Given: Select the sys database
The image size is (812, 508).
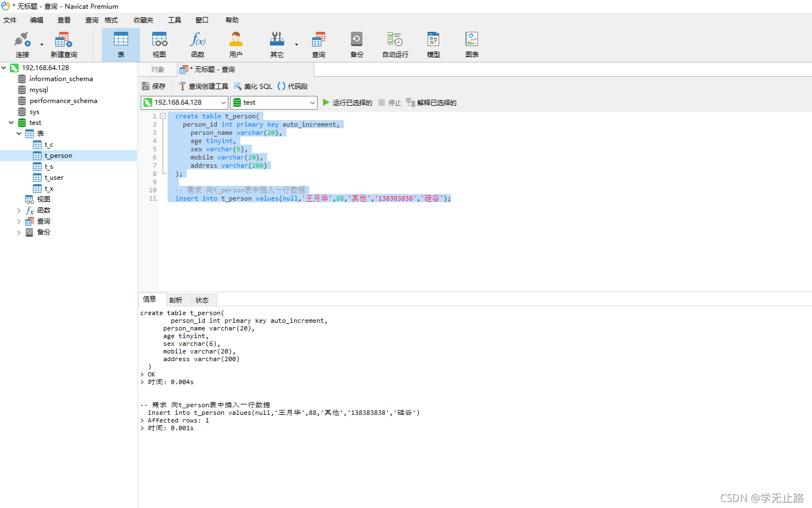Looking at the screenshot, I should click(x=34, y=112).
